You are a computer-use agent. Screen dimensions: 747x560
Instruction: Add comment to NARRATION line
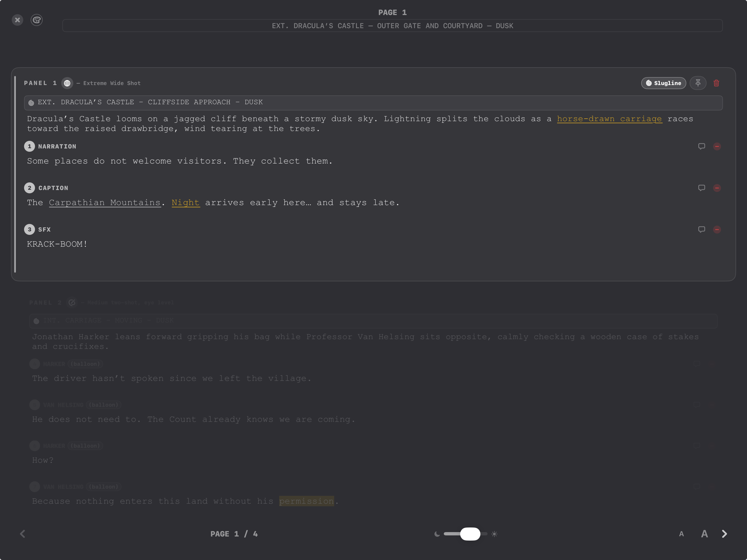(702, 146)
